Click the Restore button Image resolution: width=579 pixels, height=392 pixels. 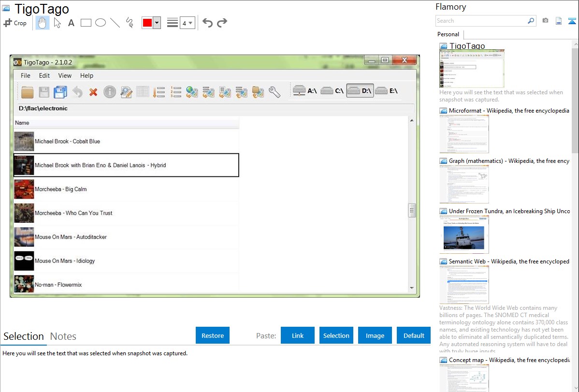213,335
